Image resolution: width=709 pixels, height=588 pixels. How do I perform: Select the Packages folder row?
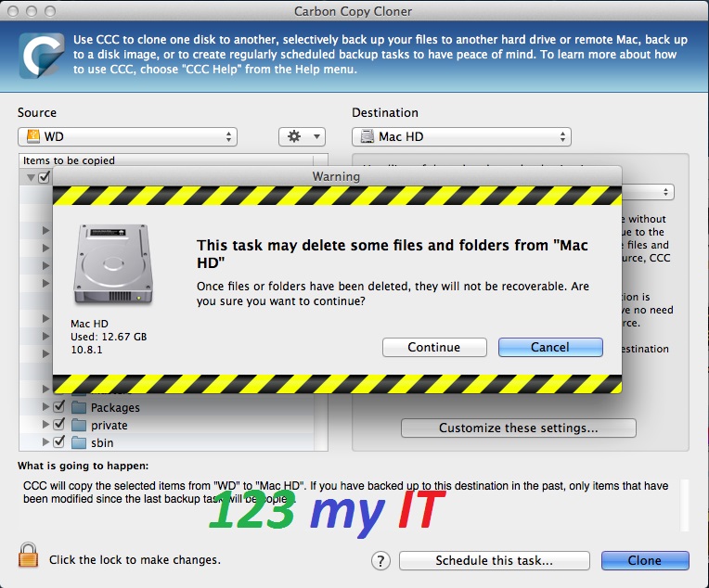(x=167, y=407)
